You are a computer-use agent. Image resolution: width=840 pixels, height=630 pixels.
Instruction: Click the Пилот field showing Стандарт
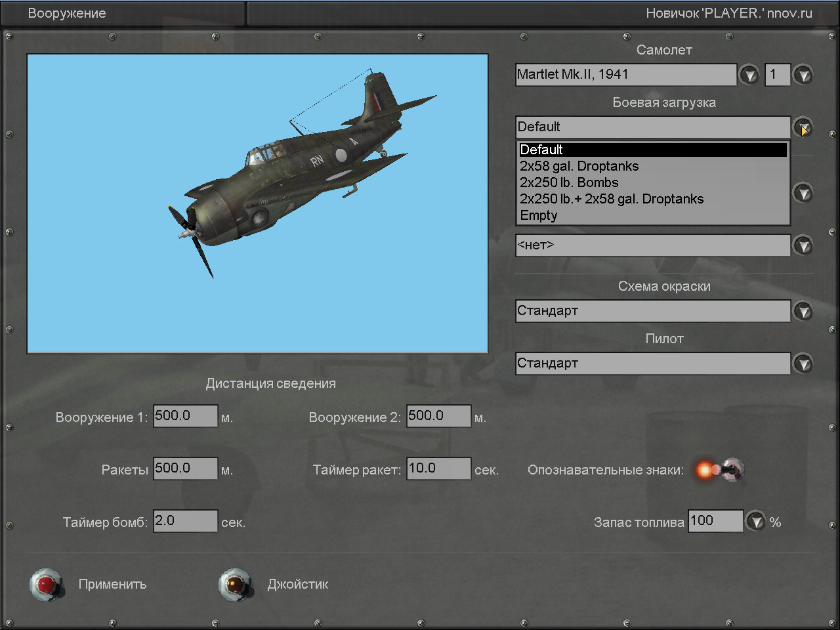[x=653, y=364]
